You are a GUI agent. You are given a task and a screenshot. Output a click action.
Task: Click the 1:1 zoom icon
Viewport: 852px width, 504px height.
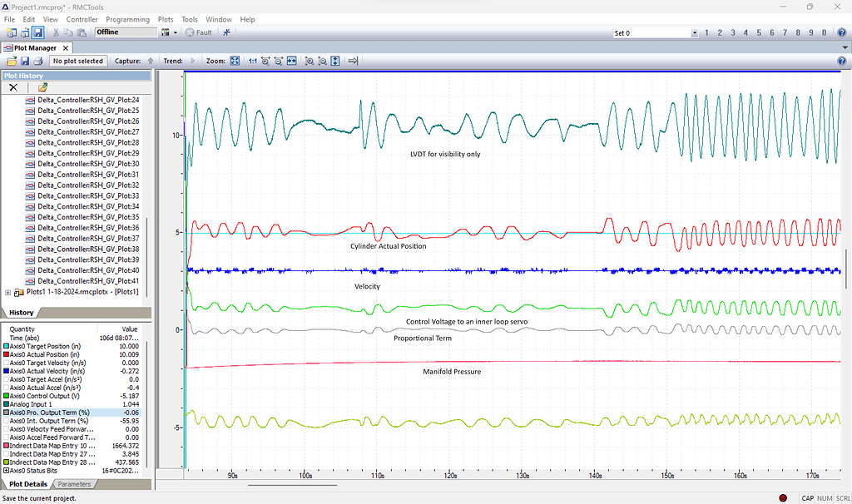[x=252, y=61]
